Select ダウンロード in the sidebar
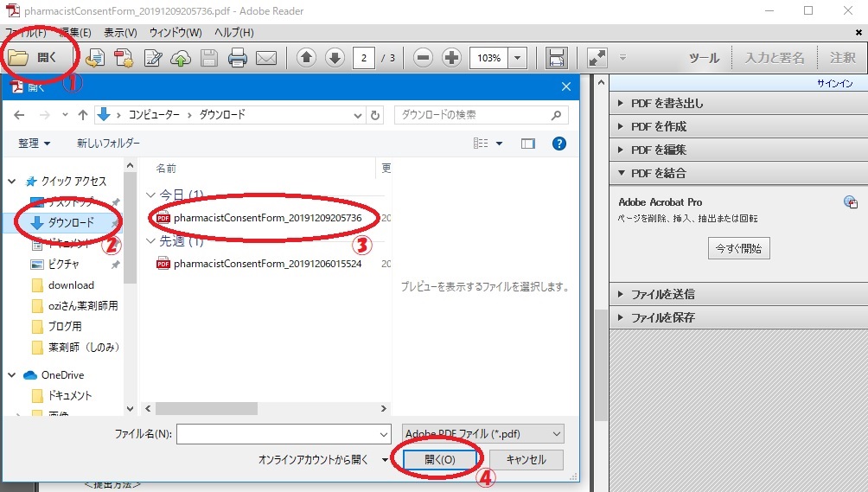 (x=71, y=223)
